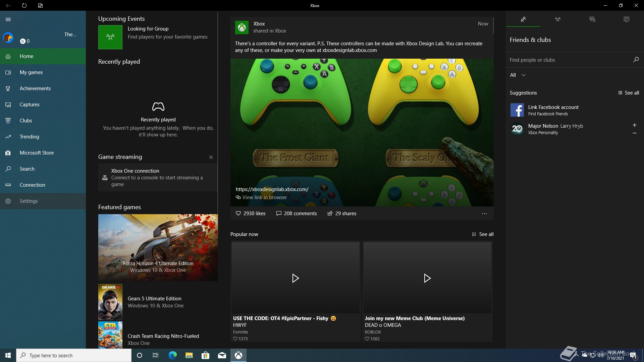644x362 pixels.
Task: Open Task View on taskbar
Action: pyautogui.click(x=156, y=355)
